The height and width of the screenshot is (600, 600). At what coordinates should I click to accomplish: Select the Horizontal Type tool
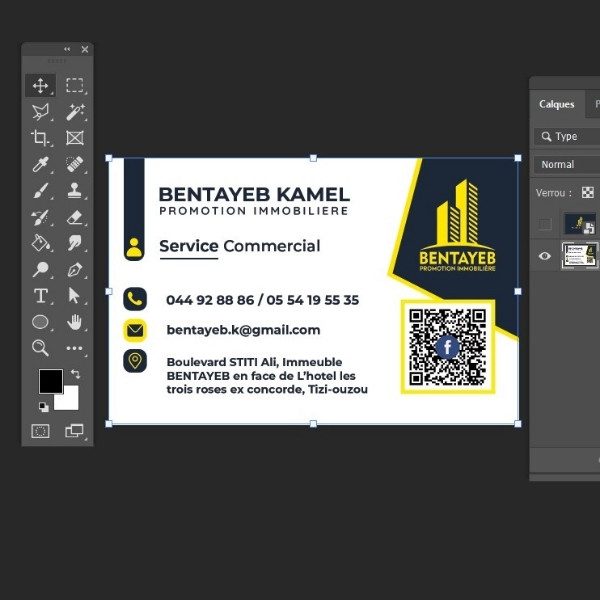[40, 295]
